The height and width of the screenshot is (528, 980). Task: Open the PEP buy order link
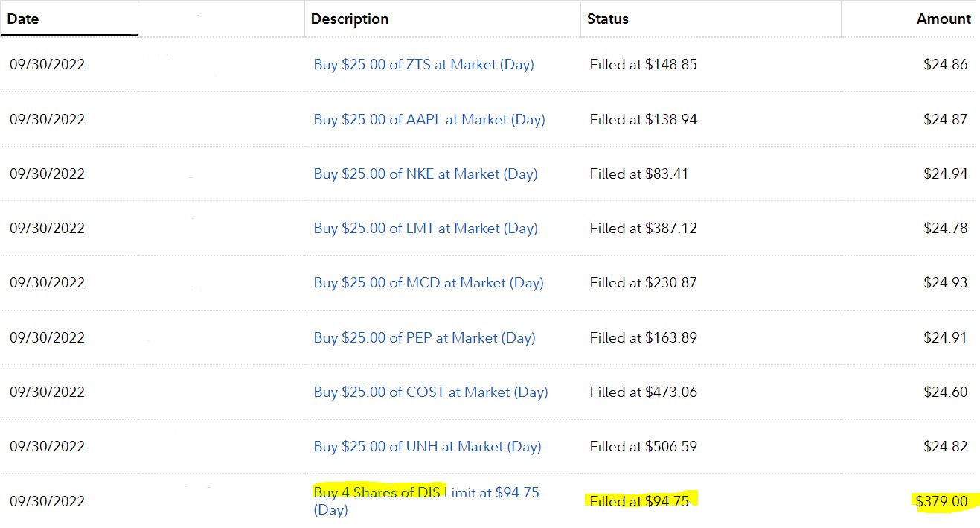(424, 337)
